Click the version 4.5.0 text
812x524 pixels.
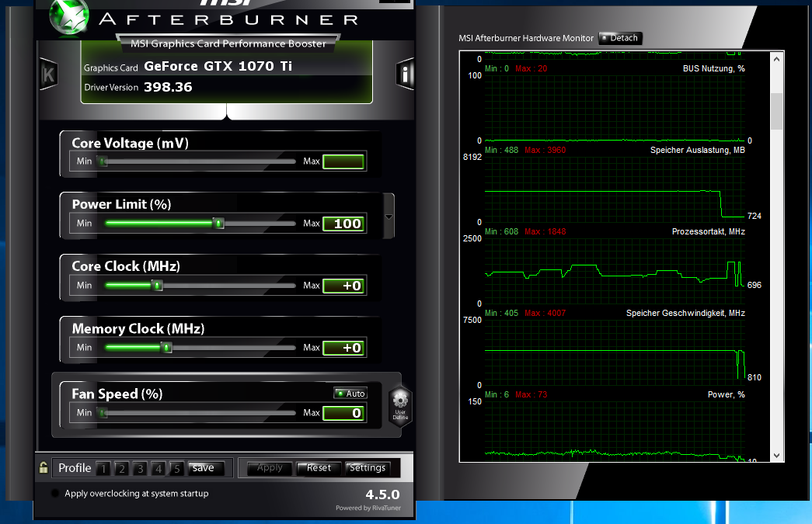(x=383, y=495)
